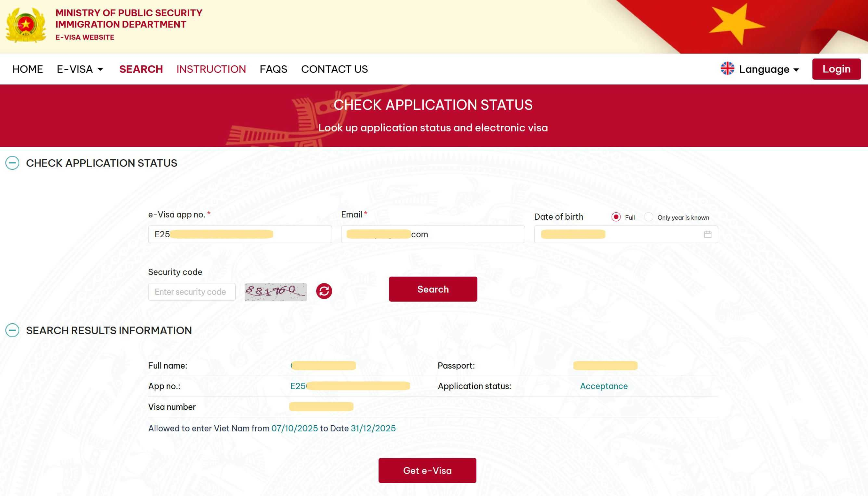Open the FAQS menu item

[273, 69]
